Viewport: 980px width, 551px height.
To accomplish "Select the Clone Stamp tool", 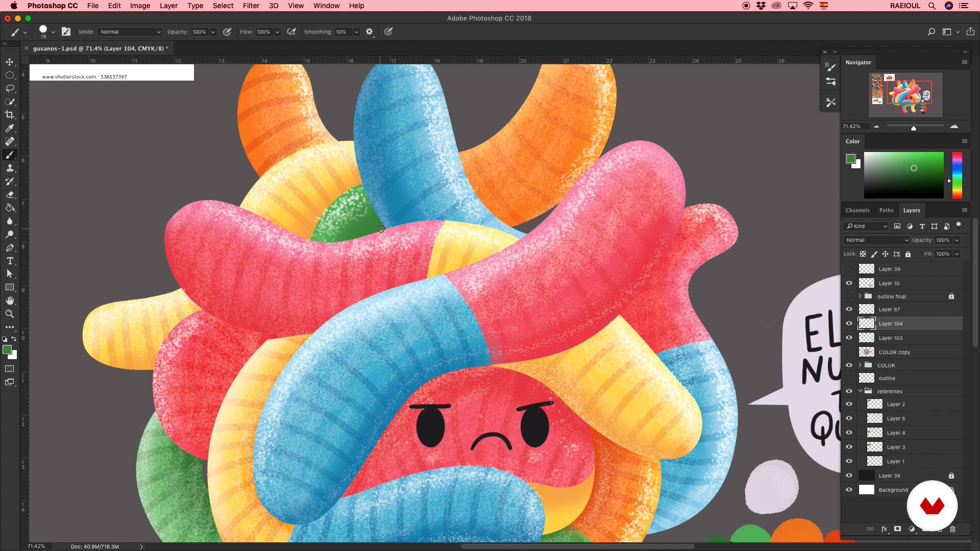I will coord(10,168).
